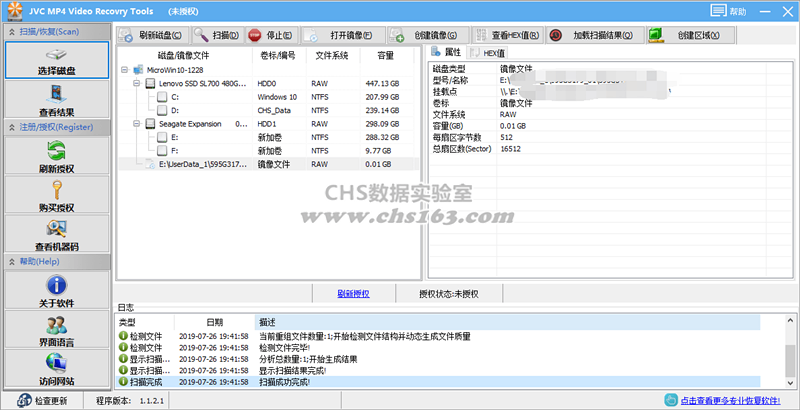Click the 程序版本 1.1.2.1 status entry
Image resolution: width=800 pixels, height=410 pixels.
130,401
